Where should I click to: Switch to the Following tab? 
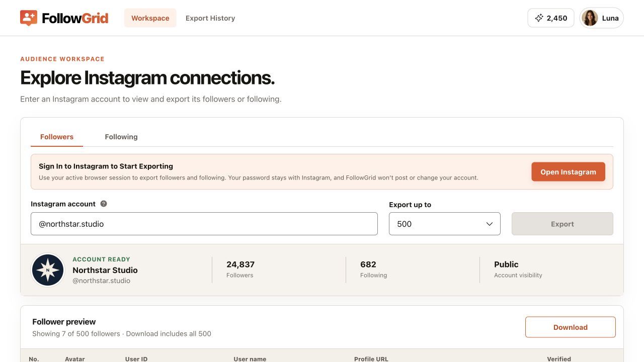(121, 137)
